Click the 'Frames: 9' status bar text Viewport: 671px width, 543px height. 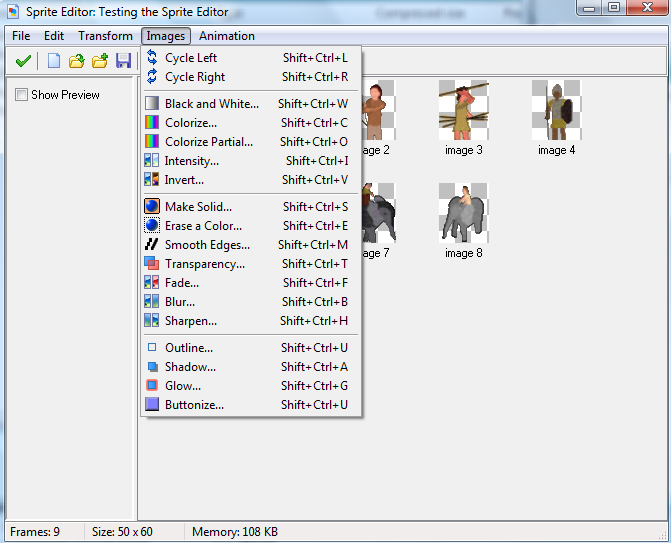tap(35, 532)
